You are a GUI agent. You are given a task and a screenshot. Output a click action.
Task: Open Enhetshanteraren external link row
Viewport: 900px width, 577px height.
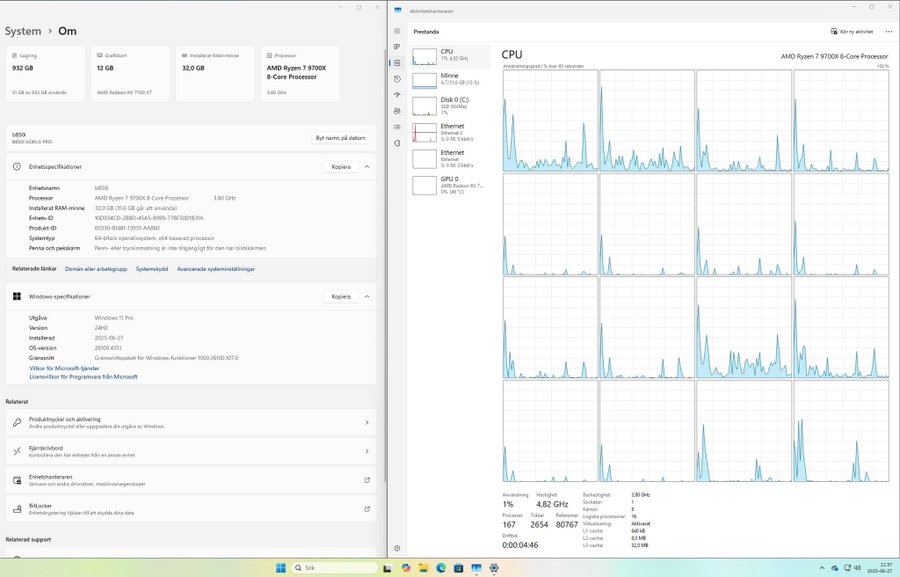coord(191,480)
